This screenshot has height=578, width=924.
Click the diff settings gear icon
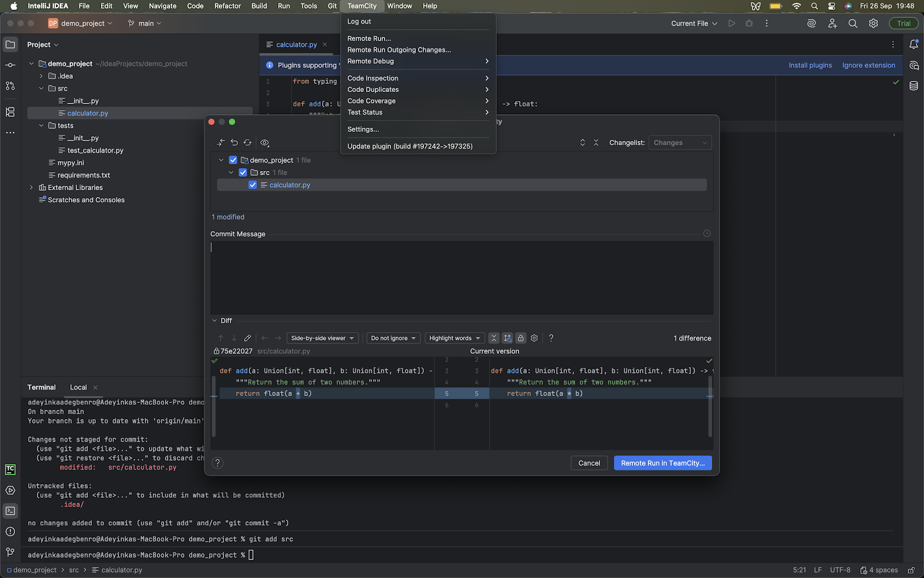[534, 338]
